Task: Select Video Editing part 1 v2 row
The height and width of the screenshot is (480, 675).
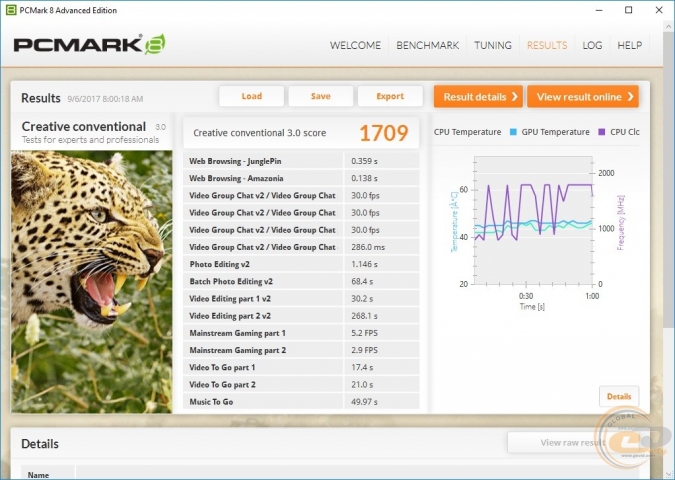Action: click(301, 299)
